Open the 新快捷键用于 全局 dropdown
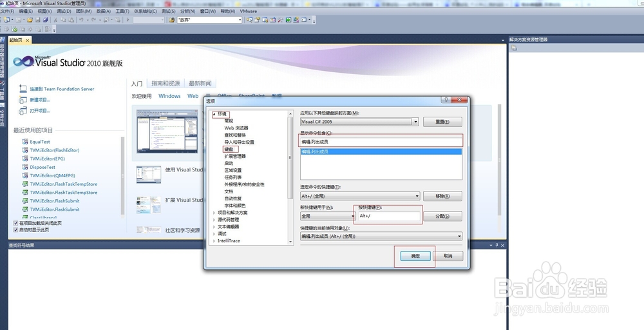Viewport: 644px width, 330px height. [x=352, y=216]
